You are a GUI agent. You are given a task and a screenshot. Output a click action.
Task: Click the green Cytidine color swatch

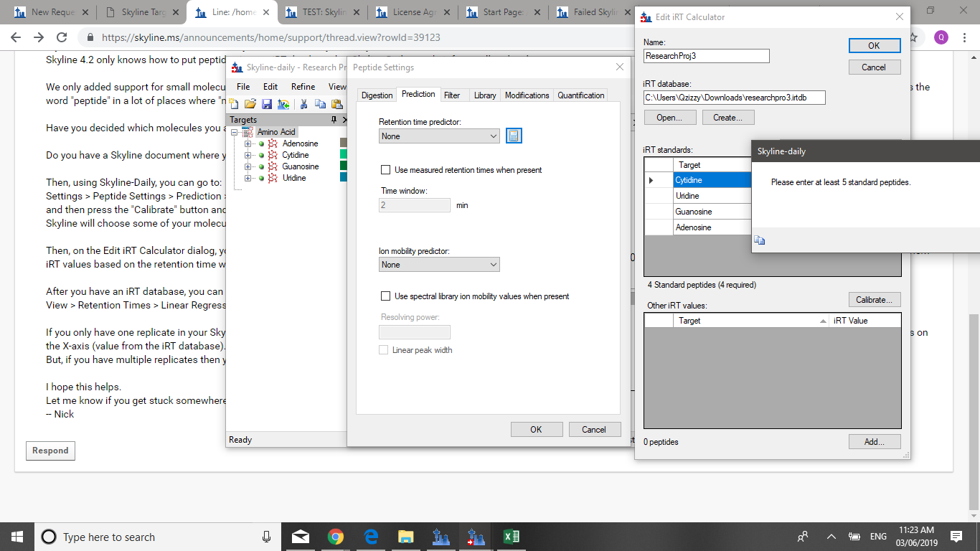(344, 155)
